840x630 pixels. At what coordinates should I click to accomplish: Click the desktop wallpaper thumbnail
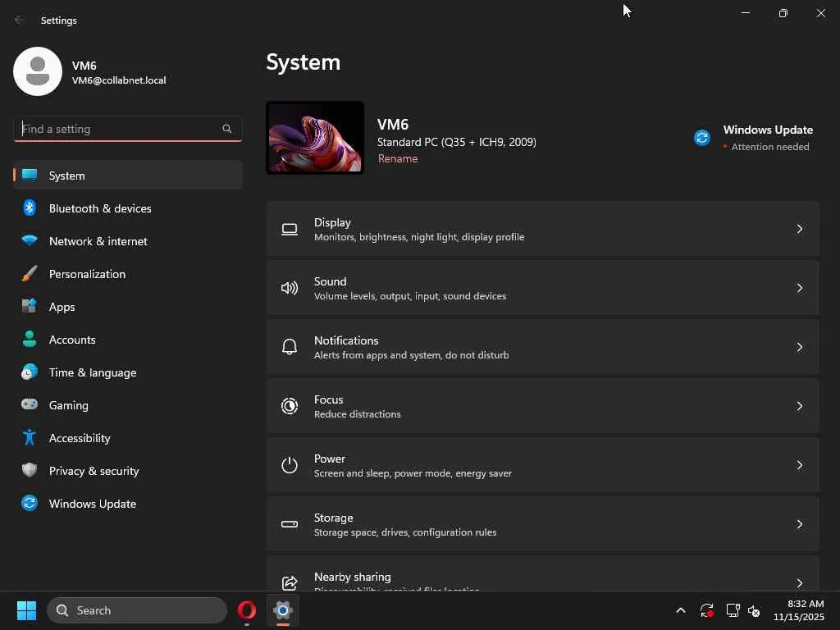315,138
